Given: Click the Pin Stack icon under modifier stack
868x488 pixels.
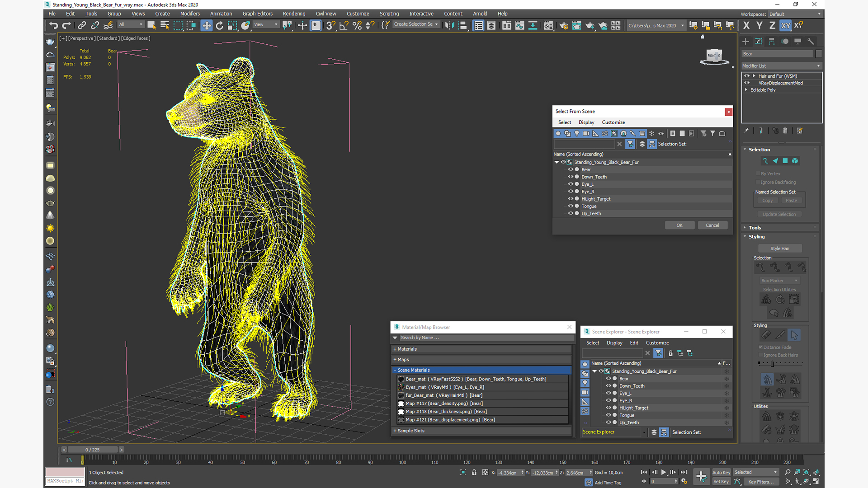Looking at the screenshot, I should (x=746, y=131).
